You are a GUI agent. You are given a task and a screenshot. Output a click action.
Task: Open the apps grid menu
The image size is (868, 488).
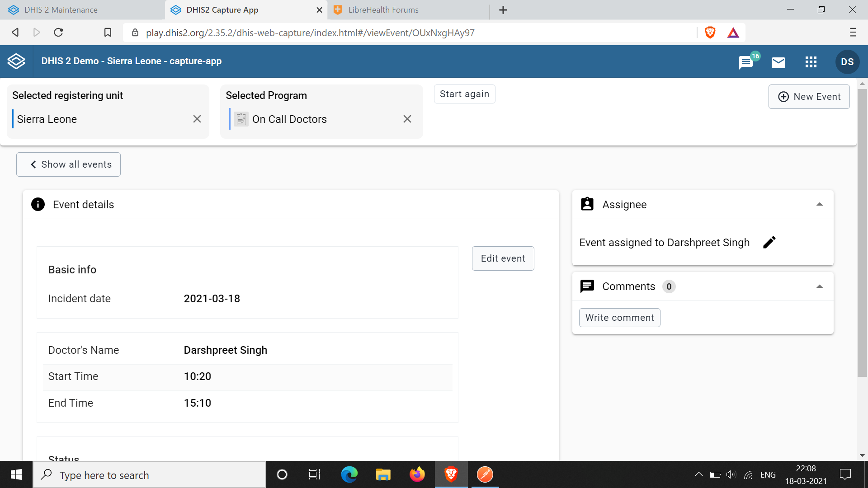coord(811,62)
